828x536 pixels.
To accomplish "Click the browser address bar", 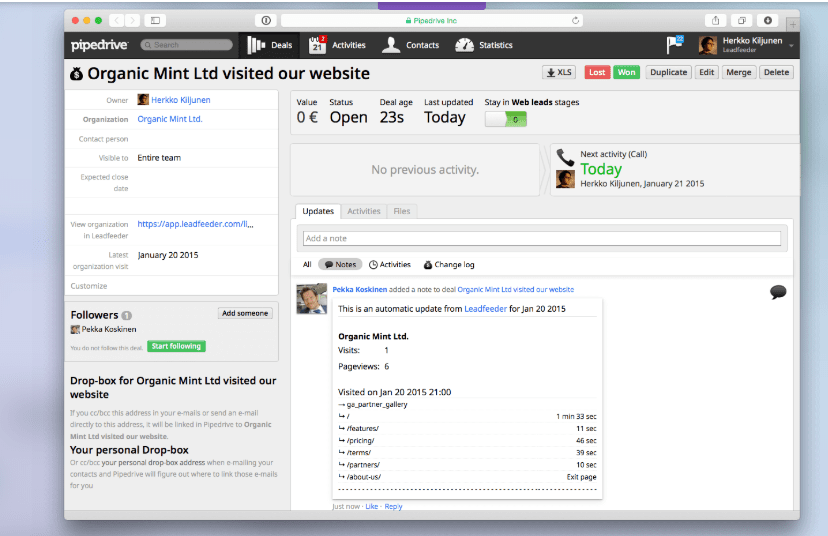I will [432, 21].
